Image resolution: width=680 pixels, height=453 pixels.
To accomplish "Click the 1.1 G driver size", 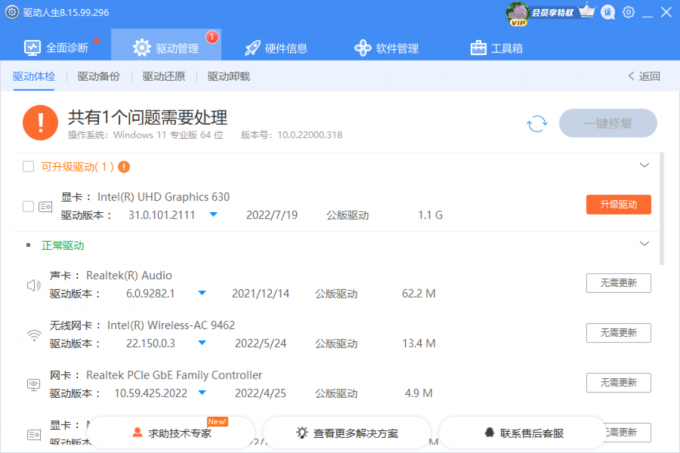I will pyautogui.click(x=430, y=215).
